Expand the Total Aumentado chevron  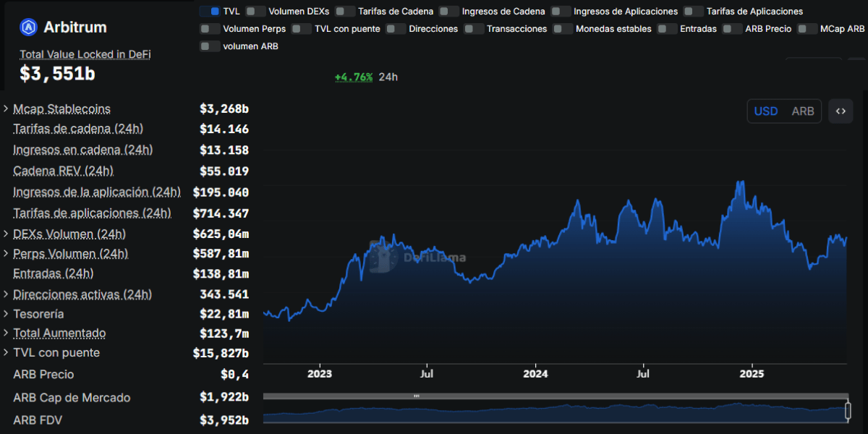6,333
